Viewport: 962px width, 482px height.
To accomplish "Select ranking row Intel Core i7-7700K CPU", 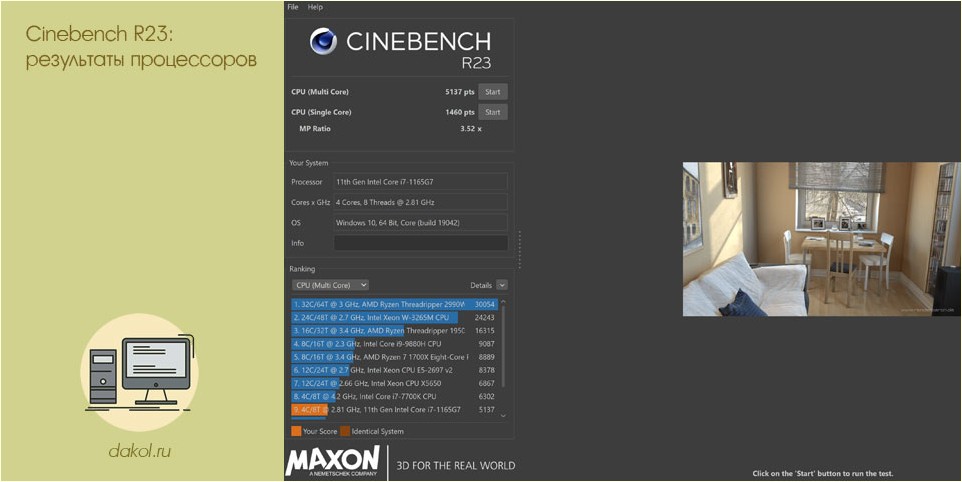I will tap(394, 397).
